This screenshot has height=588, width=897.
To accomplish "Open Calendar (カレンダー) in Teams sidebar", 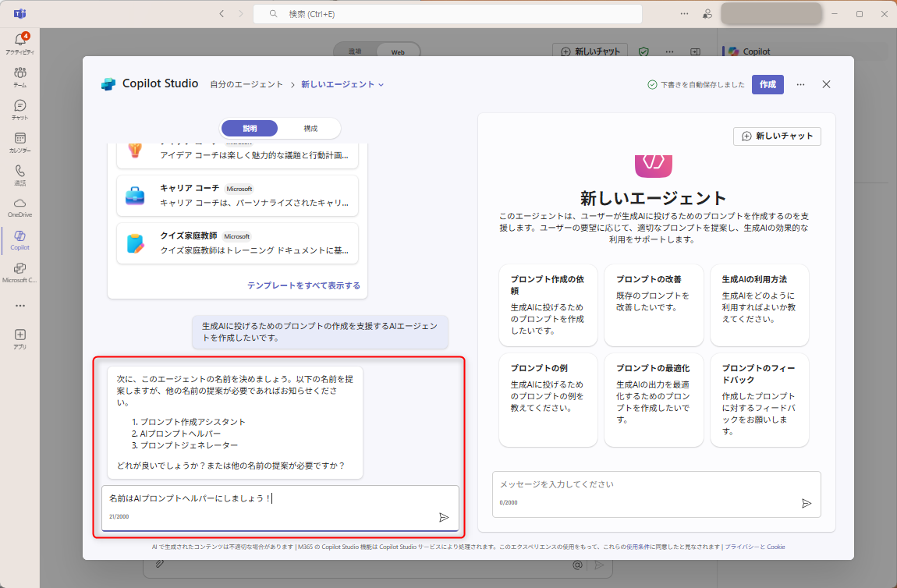I will 20,143.
